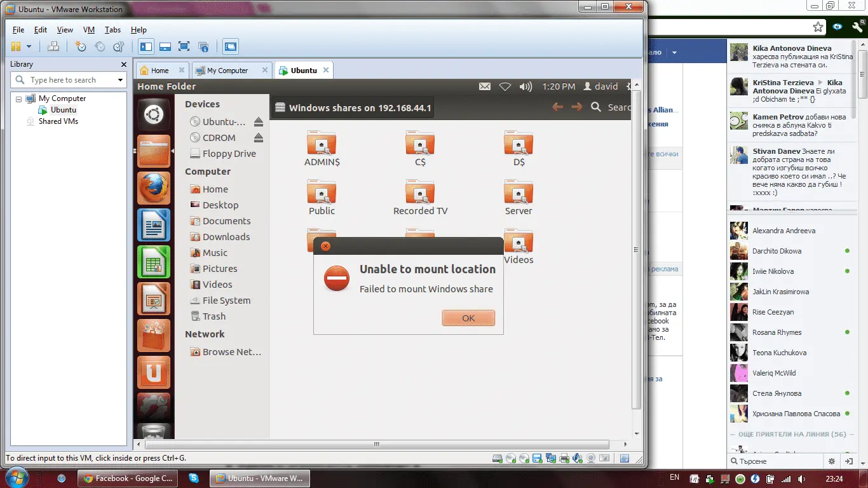Switch to the Home tab
The width and height of the screenshot is (868, 488).
click(162, 71)
